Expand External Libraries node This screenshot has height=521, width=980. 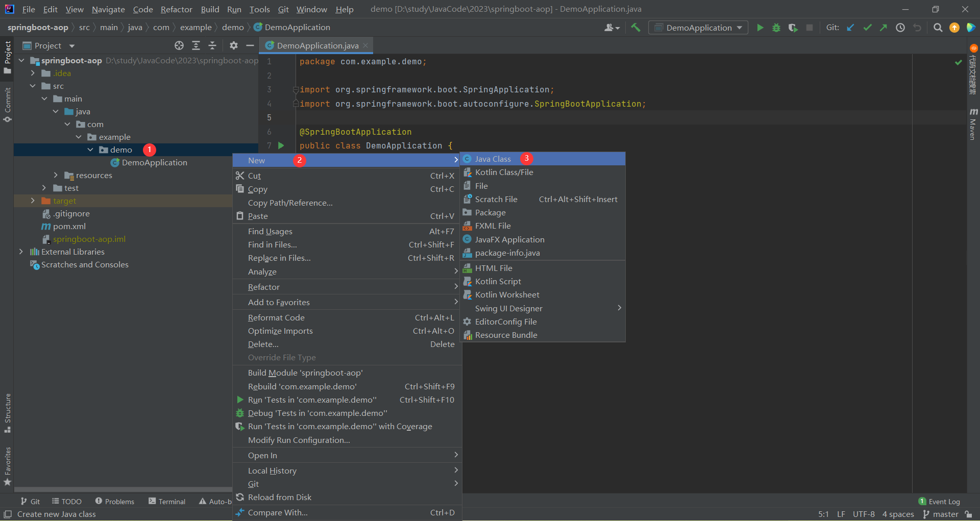[21, 252]
